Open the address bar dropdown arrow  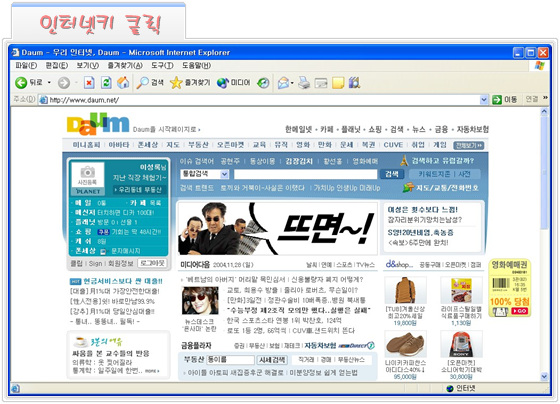[484, 100]
